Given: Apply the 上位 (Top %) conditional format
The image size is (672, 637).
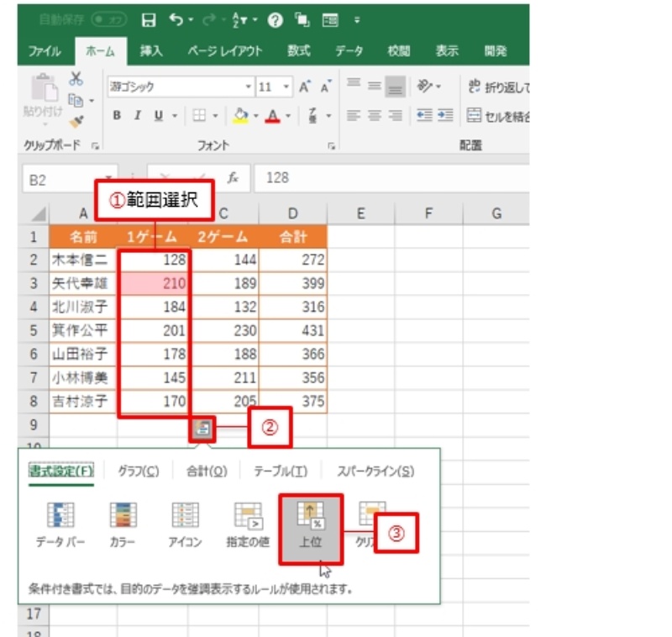Looking at the screenshot, I should [x=310, y=528].
